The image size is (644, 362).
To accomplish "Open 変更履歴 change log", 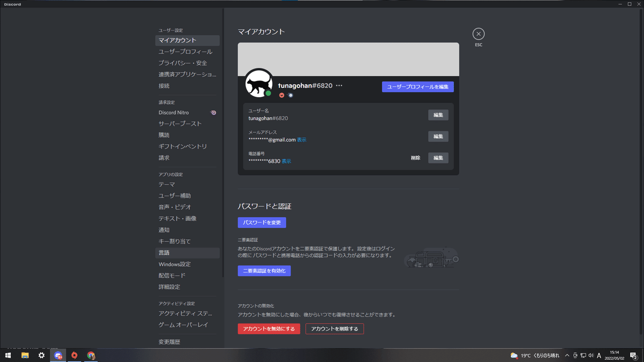I will 187,342.
